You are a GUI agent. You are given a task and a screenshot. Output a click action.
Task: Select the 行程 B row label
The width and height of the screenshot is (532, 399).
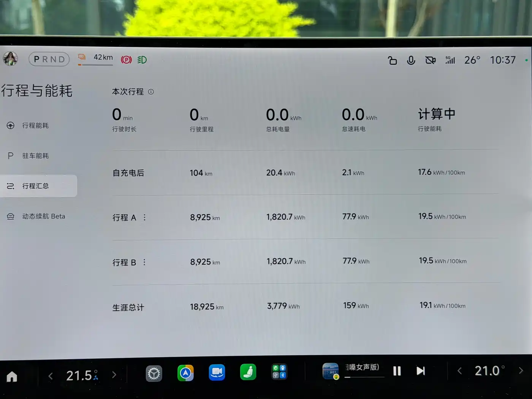124,263
